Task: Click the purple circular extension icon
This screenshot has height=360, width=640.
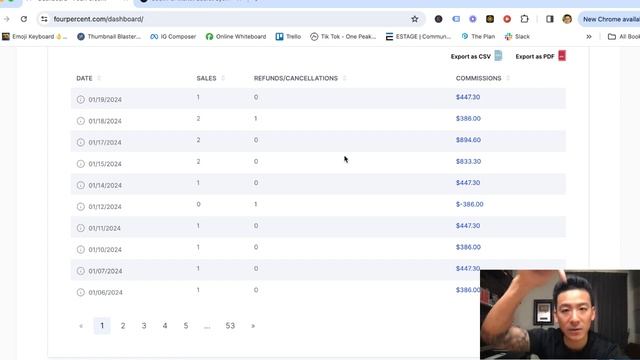Action: [x=473, y=19]
